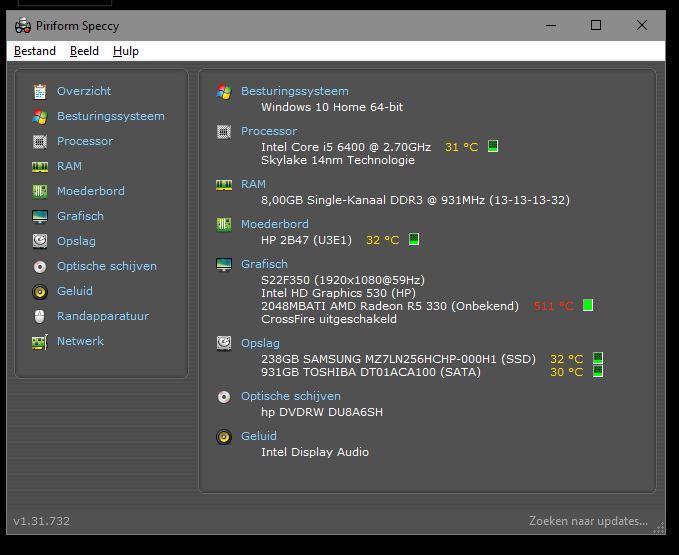
Task: Click the RAM memory stick icon in sidebar
Action: 40,167
